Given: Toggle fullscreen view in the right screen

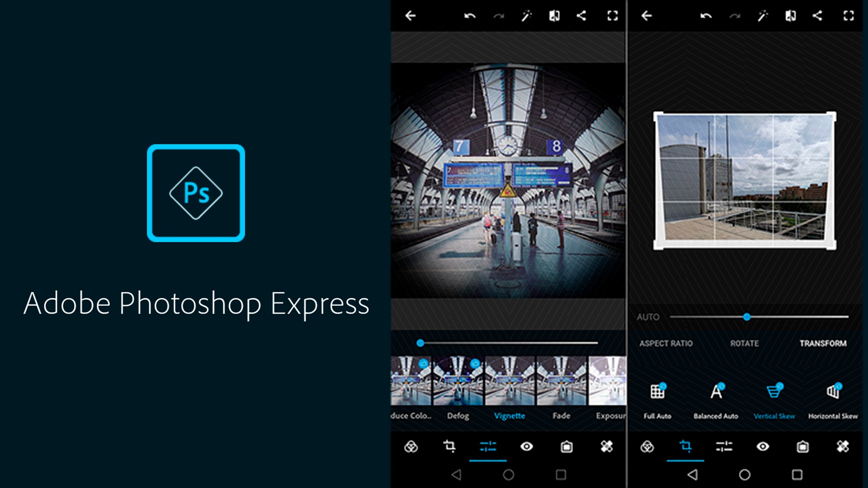Looking at the screenshot, I should pos(849,16).
